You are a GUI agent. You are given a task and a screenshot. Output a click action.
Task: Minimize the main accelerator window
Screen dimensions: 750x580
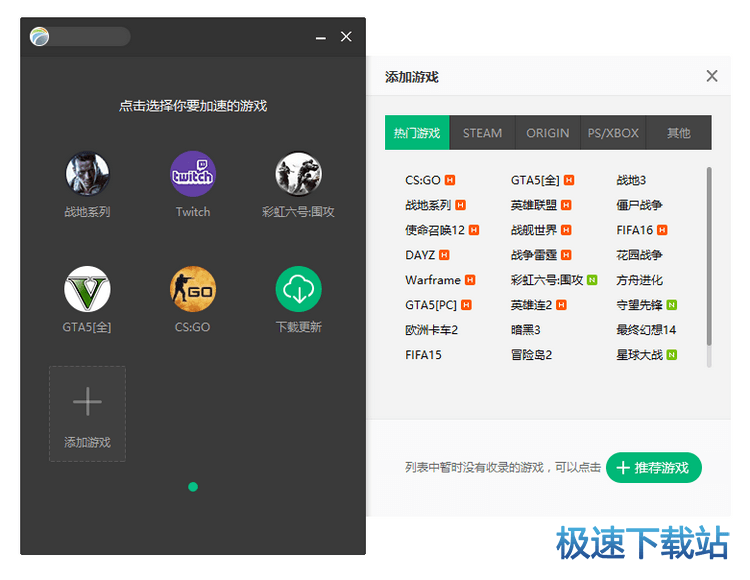tap(320, 37)
